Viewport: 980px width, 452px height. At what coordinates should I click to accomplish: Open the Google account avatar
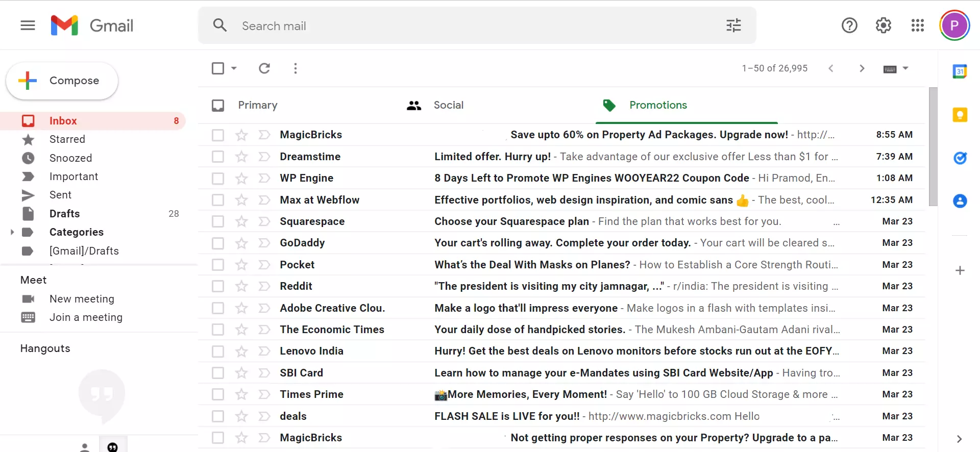click(954, 26)
